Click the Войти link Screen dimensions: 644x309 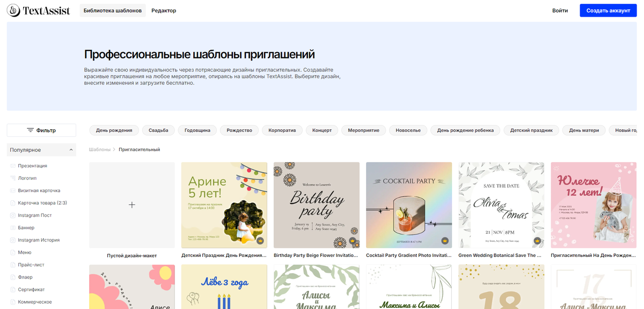point(560,11)
